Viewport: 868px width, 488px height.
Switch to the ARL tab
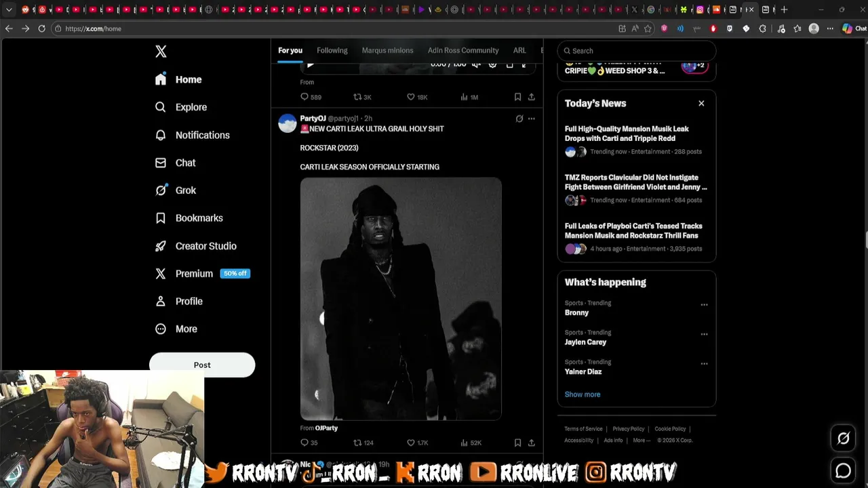(519, 50)
